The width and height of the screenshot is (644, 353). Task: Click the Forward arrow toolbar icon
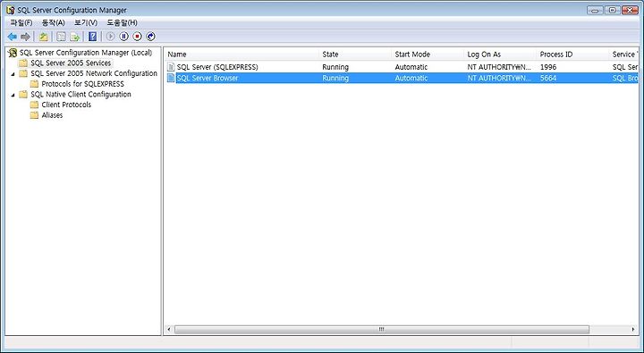(x=25, y=37)
